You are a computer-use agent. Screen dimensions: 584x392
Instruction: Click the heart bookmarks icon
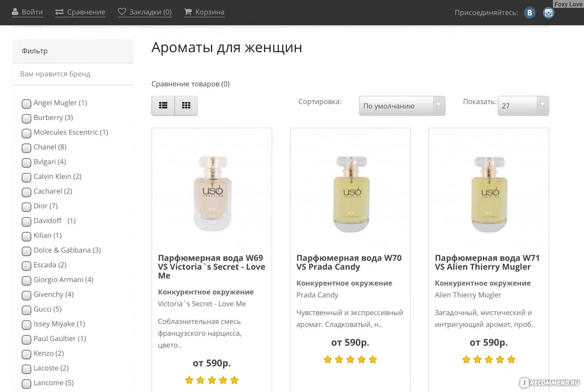(122, 12)
